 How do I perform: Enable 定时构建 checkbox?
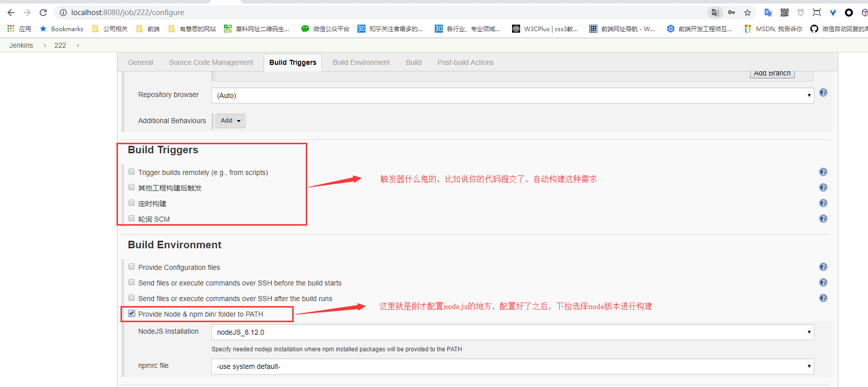click(132, 203)
